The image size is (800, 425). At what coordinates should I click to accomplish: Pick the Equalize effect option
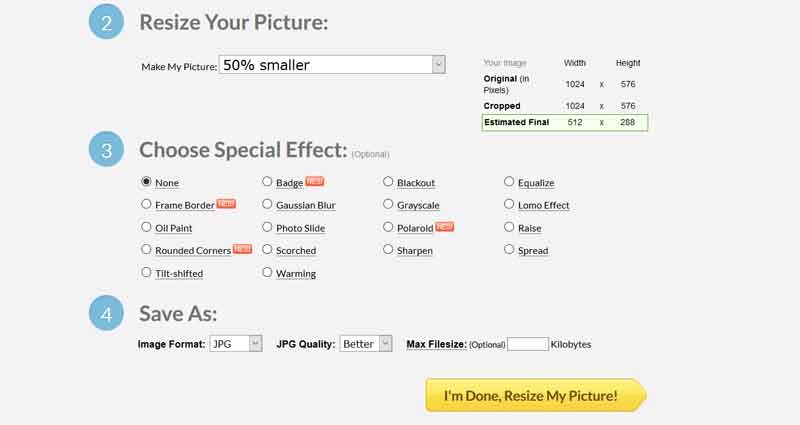510,182
